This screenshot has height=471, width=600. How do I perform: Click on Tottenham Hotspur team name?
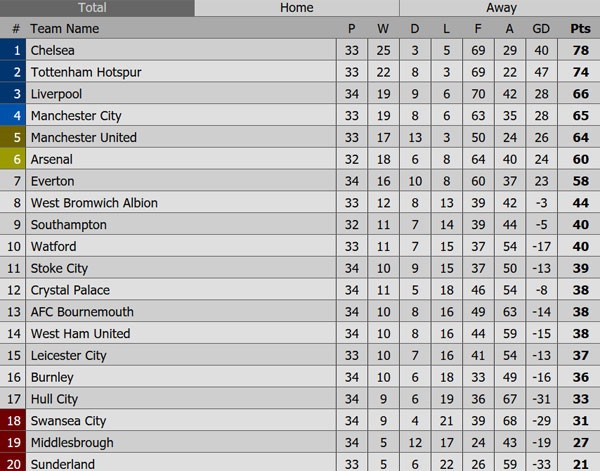point(84,72)
